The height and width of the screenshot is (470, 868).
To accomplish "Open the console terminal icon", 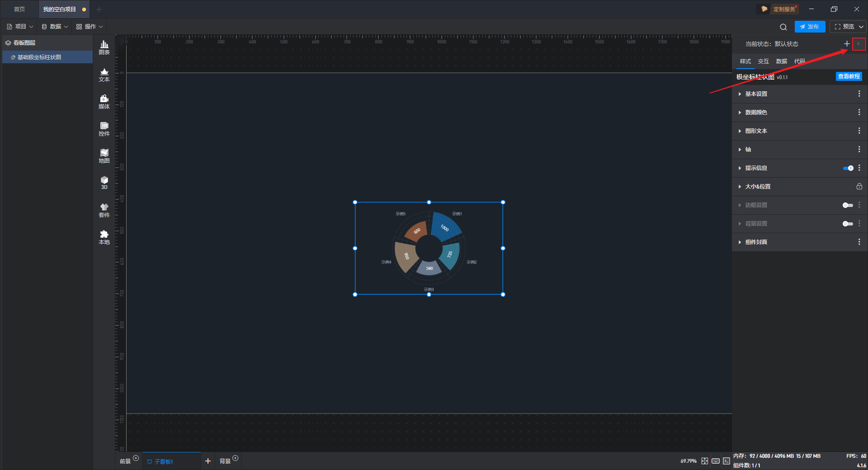I will pos(726,461).
